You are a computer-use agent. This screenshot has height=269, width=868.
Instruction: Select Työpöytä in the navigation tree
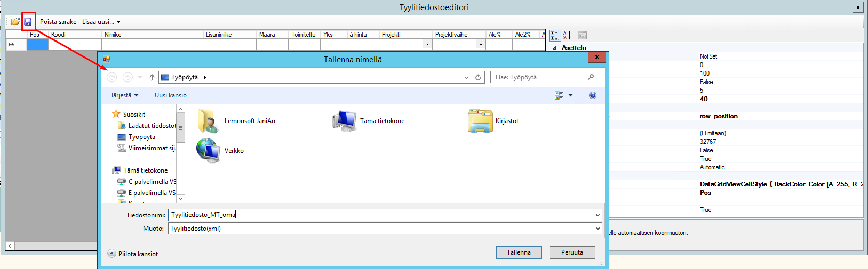141,137
